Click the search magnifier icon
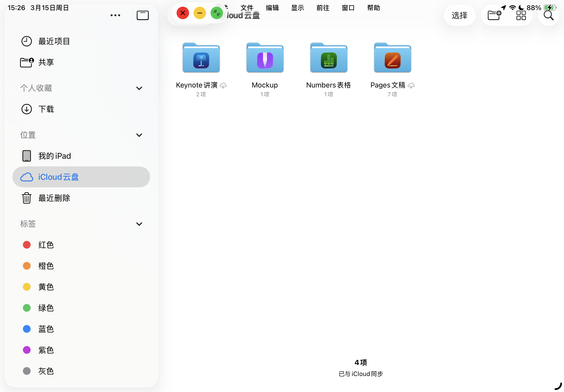The width and height of the screenshot is (564, 392). [548, 16]
